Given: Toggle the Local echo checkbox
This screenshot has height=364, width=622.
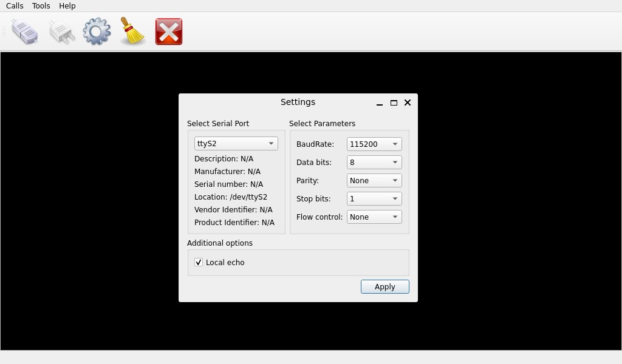Looking at the screenshot, I should click(199, 262).
